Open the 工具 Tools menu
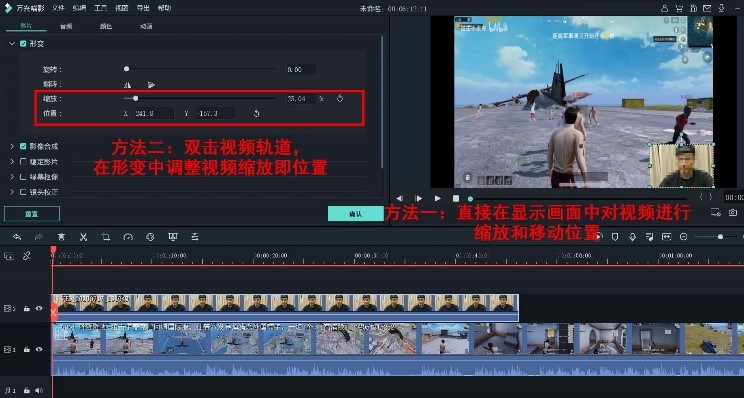Screen dimensions: 744x398 pos(100,8)
